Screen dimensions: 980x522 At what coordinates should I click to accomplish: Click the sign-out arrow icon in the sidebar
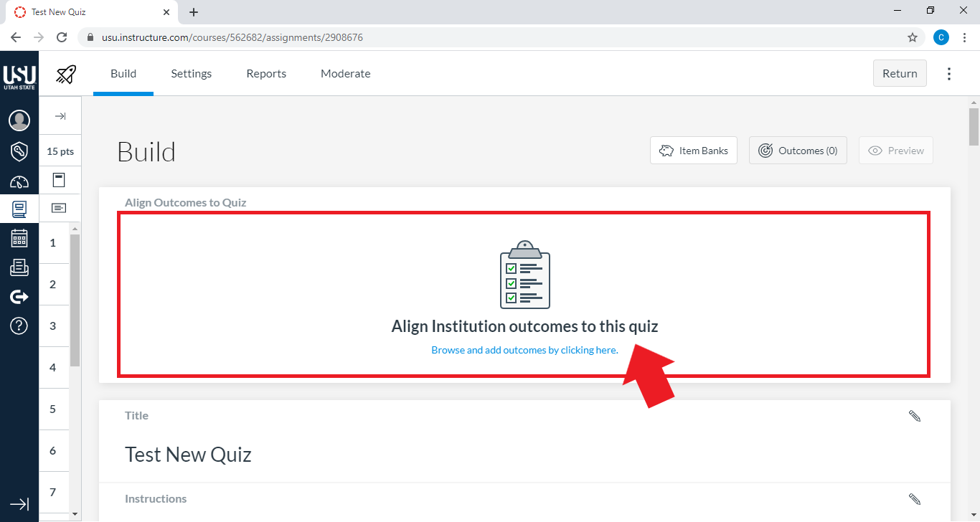(19, 296)
